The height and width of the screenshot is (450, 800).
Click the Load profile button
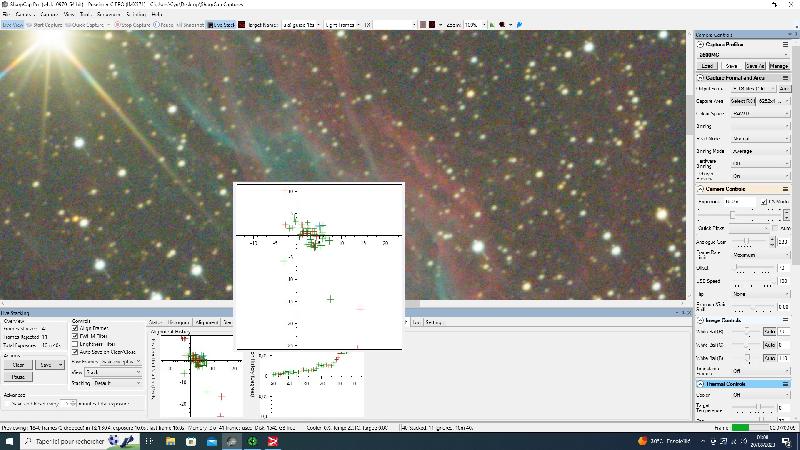click(x=707, y=66)
